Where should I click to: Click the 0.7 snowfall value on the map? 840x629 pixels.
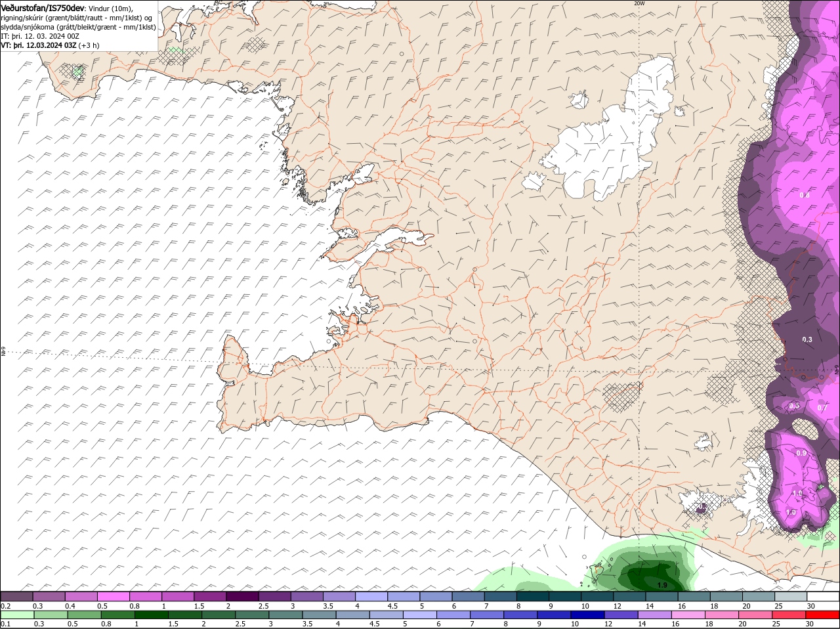coord(822,408)
